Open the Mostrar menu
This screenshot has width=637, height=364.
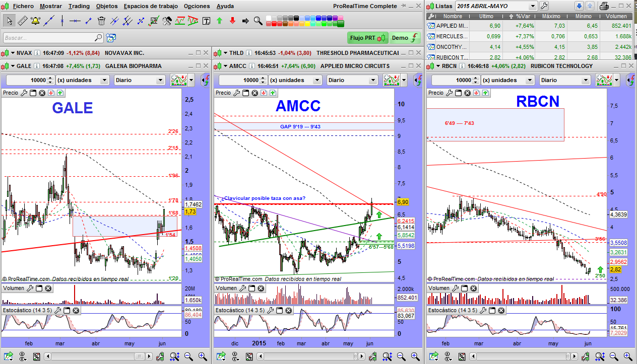pos(50,6)
